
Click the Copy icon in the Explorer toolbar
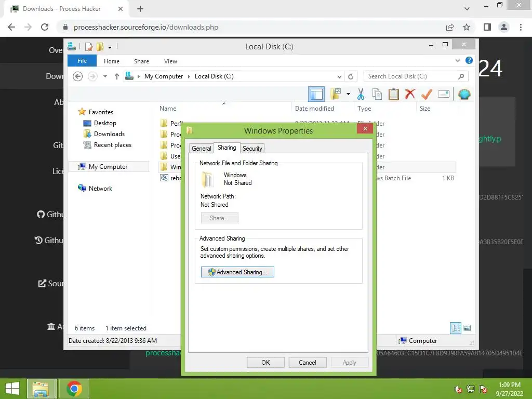coord(377,94)
